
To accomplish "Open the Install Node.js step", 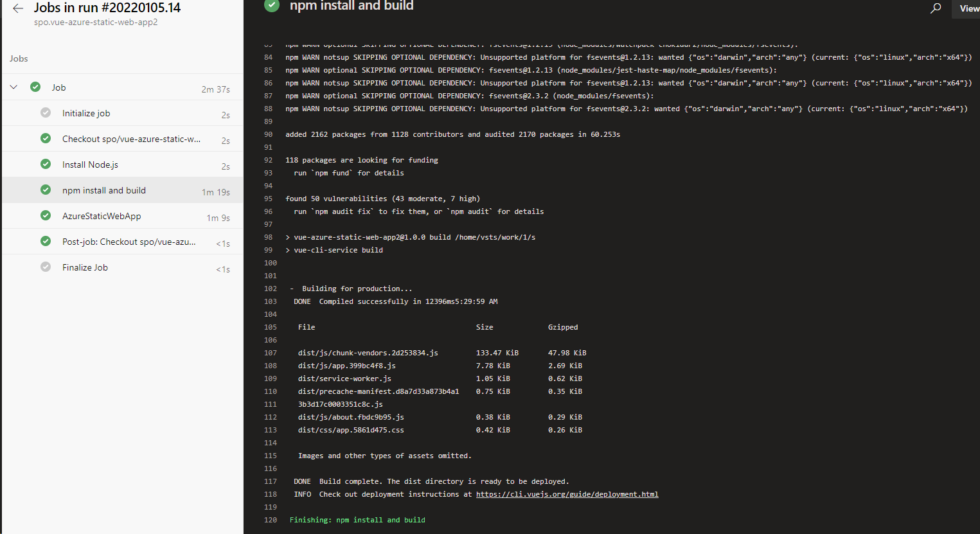I will [122, 165].
